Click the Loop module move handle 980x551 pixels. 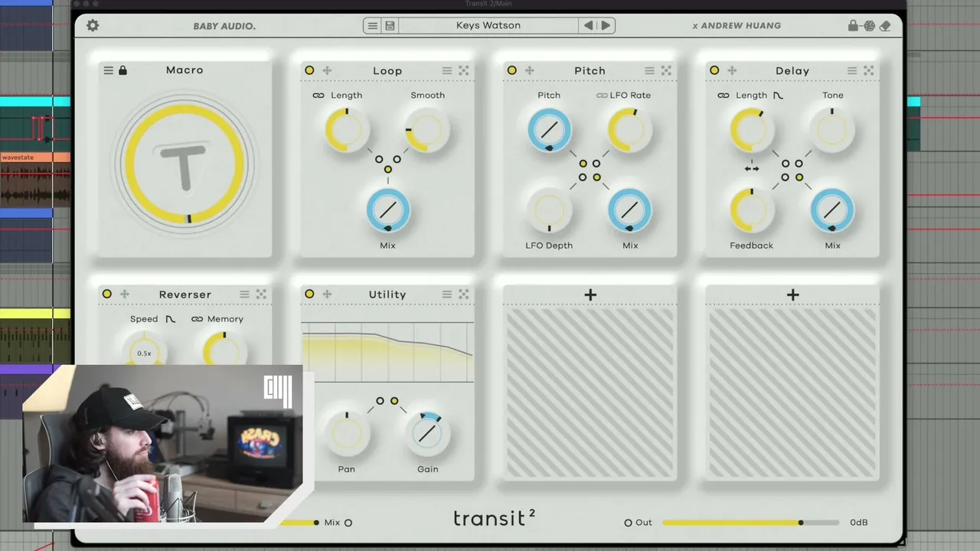[x=327, y=70]
